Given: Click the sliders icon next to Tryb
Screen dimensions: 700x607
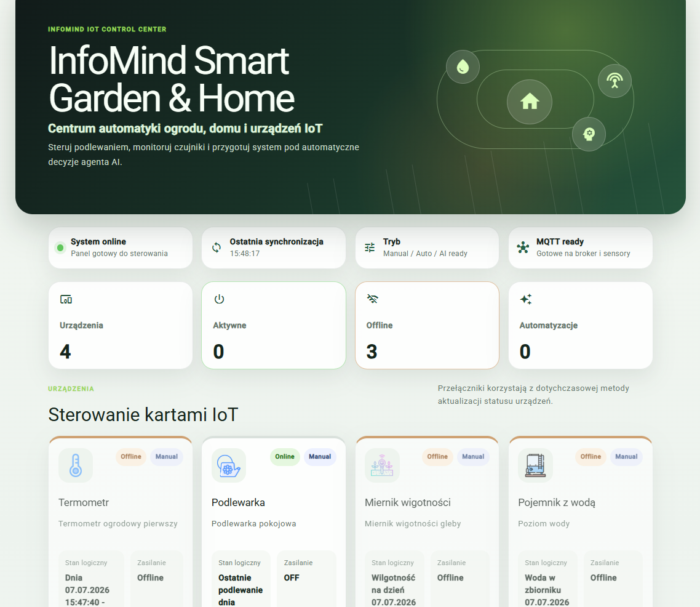Looking at the screenshot, I should click(x=370, y=247).
